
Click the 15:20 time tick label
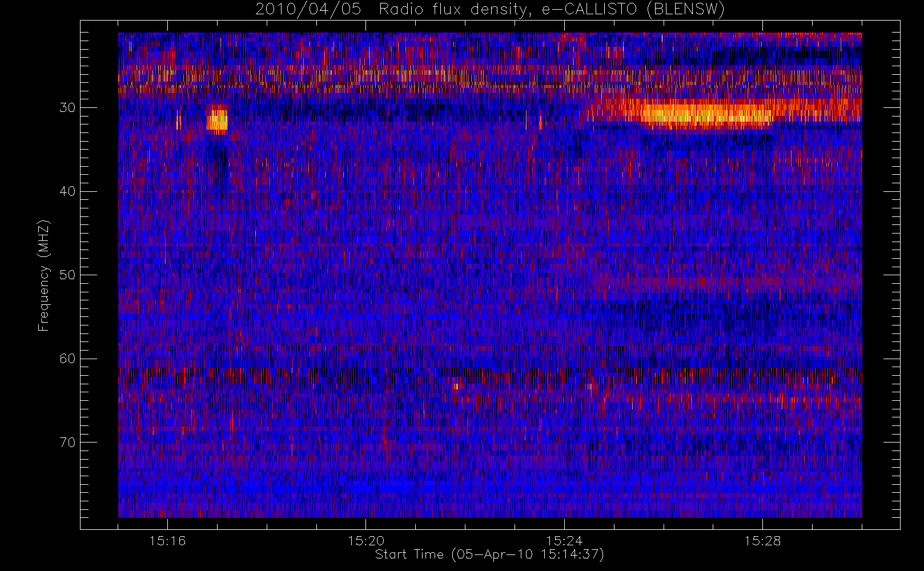click(x=366, y=541)
